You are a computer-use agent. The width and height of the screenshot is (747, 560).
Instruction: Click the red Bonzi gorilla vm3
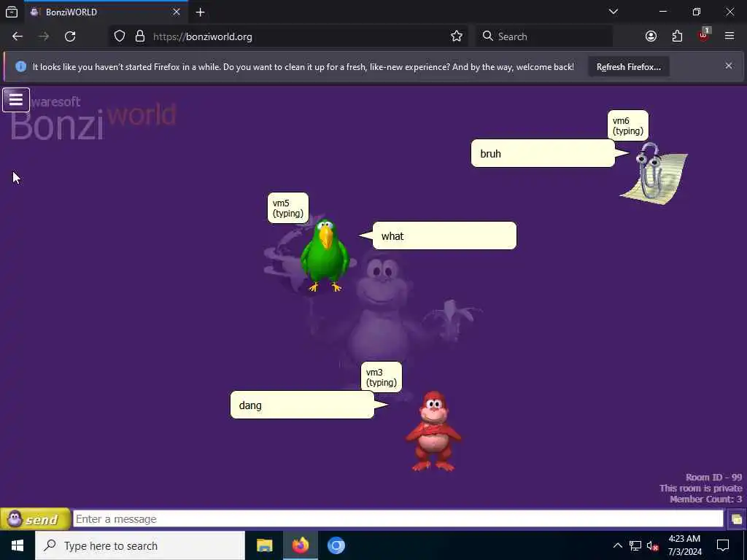(433, 432)
